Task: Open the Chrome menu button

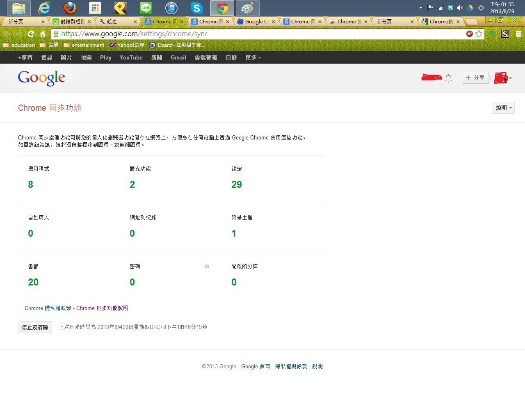Action: coord(518,34)
